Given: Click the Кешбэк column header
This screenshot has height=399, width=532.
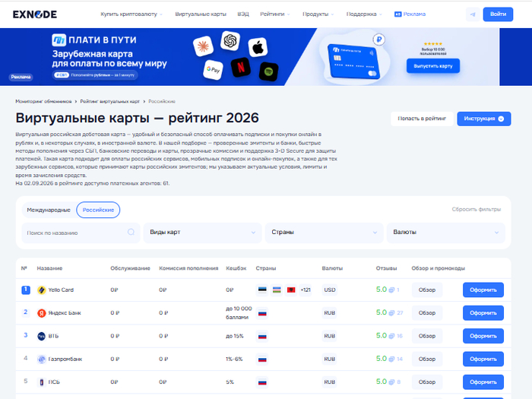Looking at the screenshot, I should pos(236,268).
